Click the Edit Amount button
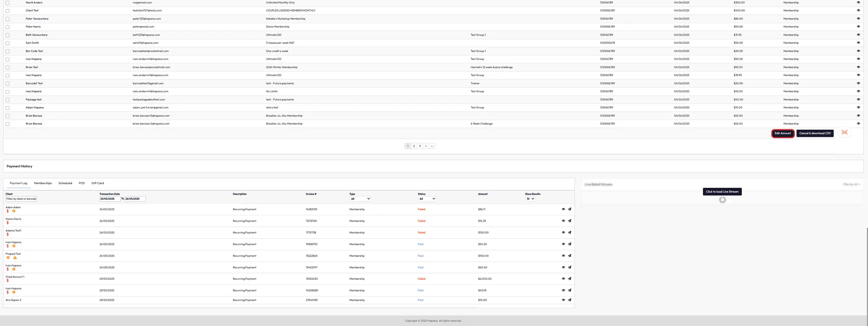Viewport: 868px width, 326px height. [x=782, y=134]
